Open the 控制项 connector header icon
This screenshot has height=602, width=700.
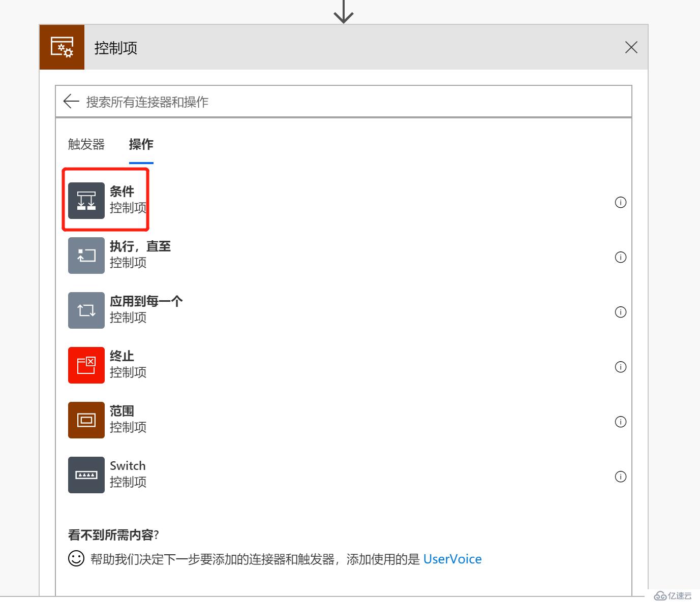(x=62, y=47)
